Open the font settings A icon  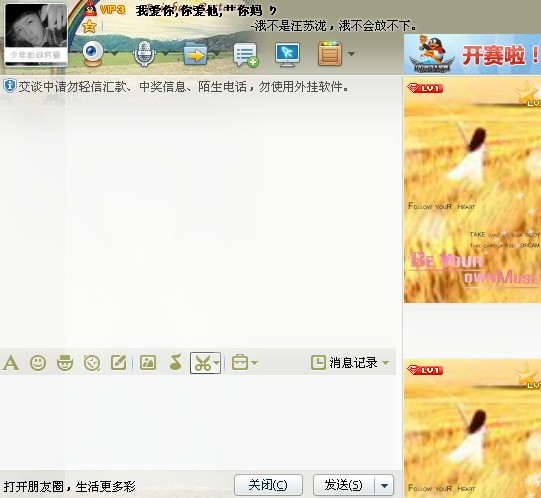click(x=11, y=363)
